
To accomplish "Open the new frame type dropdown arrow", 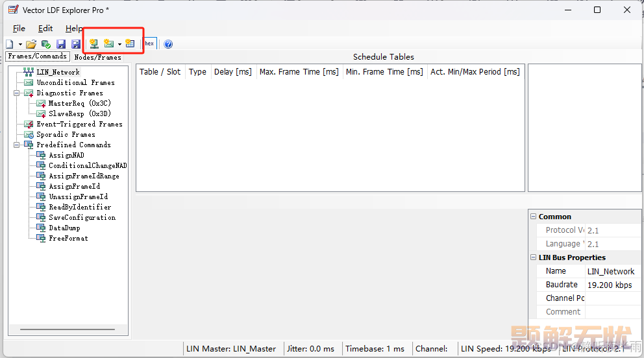I will click(x=119, y=44).
